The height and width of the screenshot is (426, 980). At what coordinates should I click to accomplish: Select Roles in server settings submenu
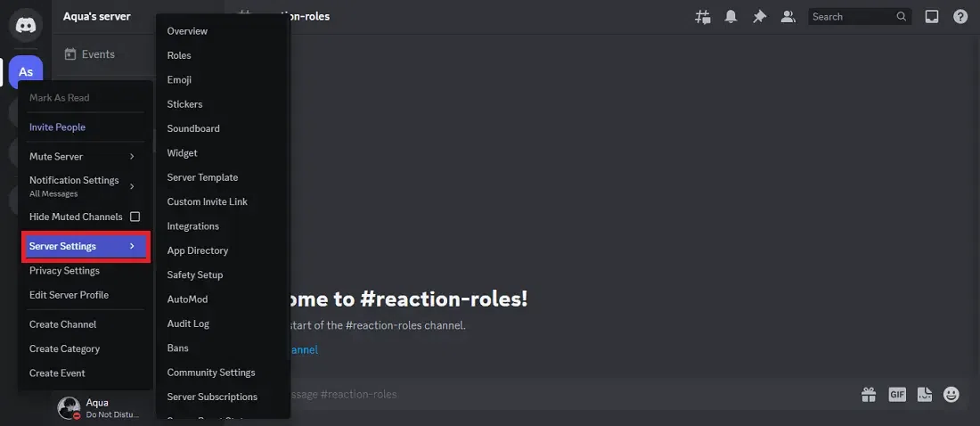point(179,55)
